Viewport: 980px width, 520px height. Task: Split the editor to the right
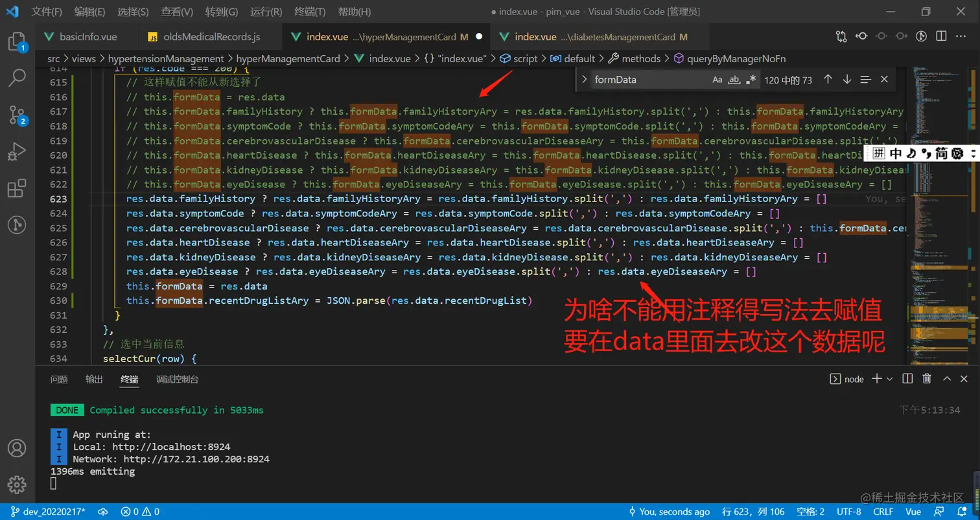pos(942,36)
